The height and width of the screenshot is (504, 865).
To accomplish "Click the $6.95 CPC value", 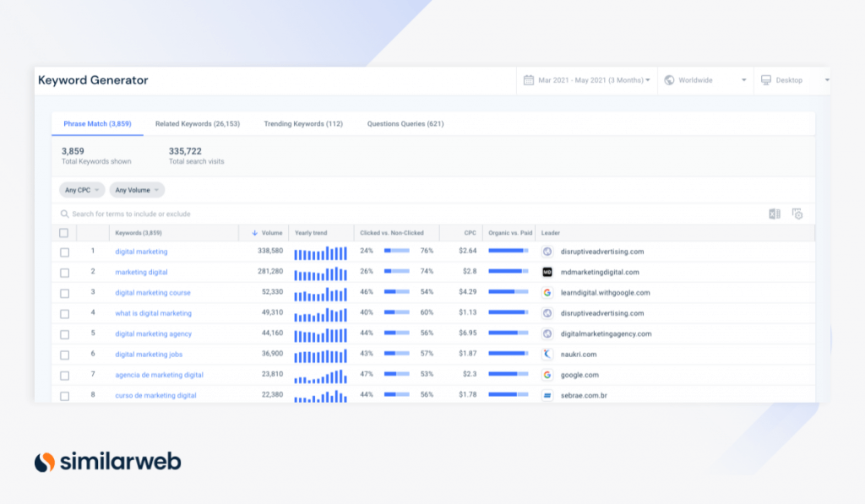I will 468,333.
